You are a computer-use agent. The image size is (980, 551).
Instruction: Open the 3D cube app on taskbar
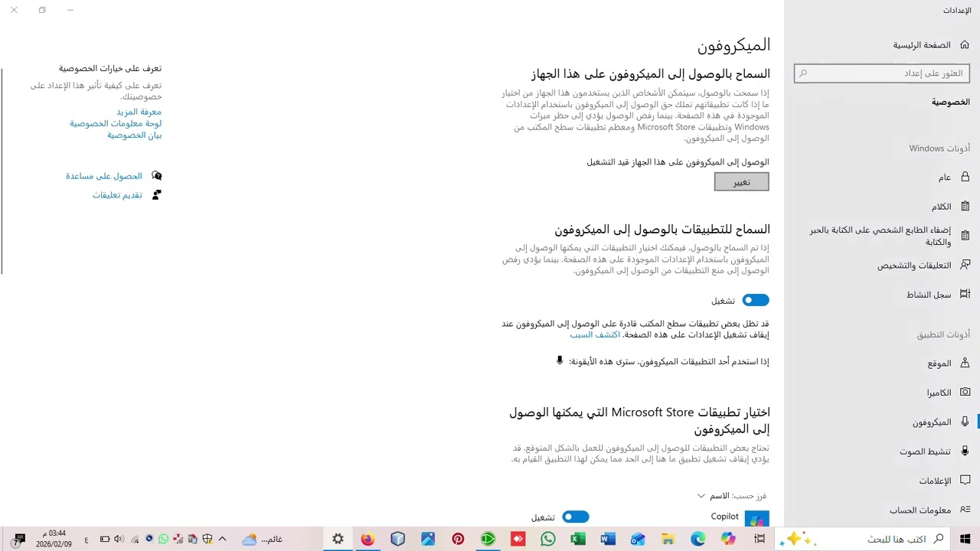coord(397,539)
